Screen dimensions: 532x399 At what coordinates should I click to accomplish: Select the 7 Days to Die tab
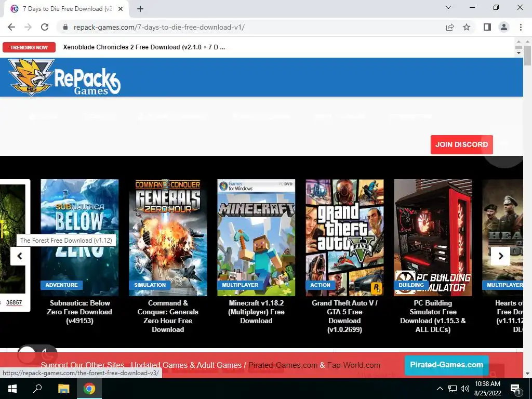(x=67, y=9)
